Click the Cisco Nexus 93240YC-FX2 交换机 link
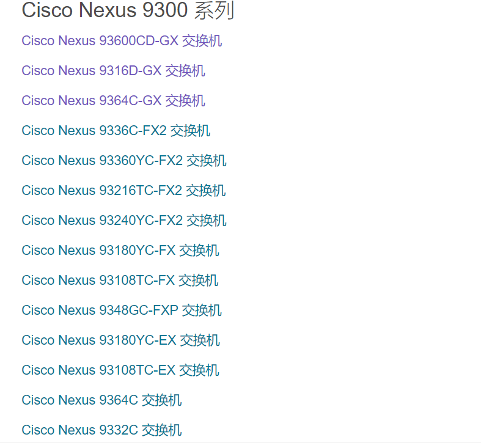The height and width of the screenshot is (448, 481). [x=124, y=220]
